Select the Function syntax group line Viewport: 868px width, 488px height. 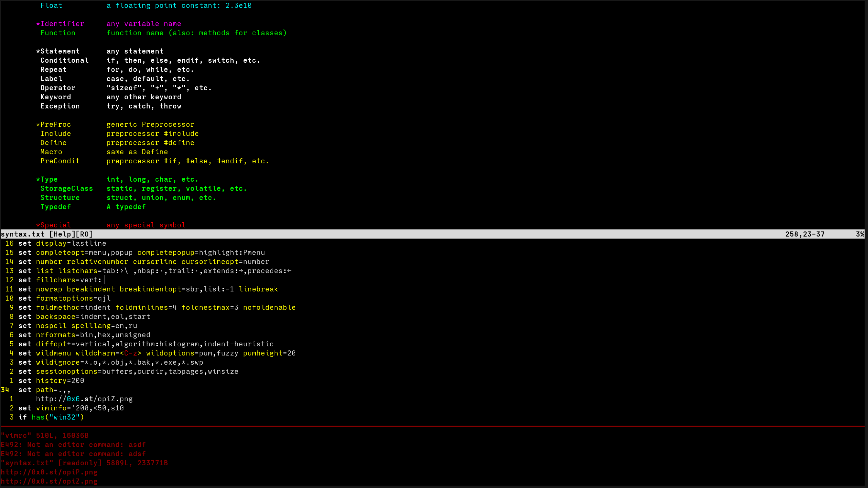[58, 33]
